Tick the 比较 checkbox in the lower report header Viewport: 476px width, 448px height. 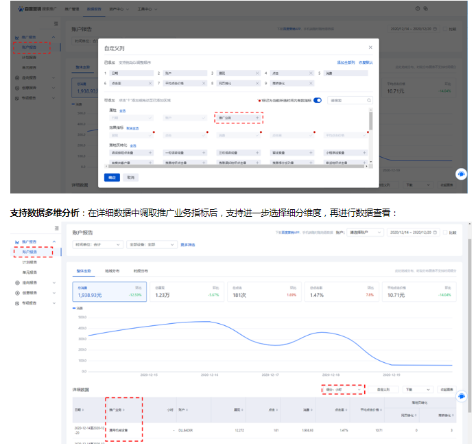point(445,233)
